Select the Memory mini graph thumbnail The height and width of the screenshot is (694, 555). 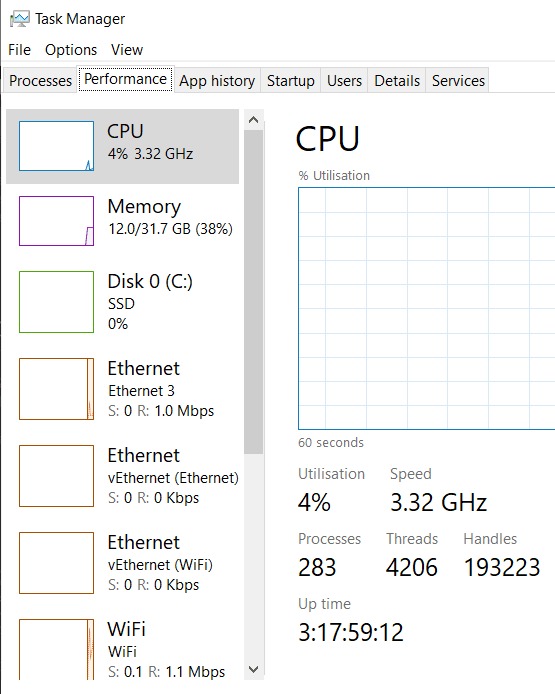(x=56, y=221)
